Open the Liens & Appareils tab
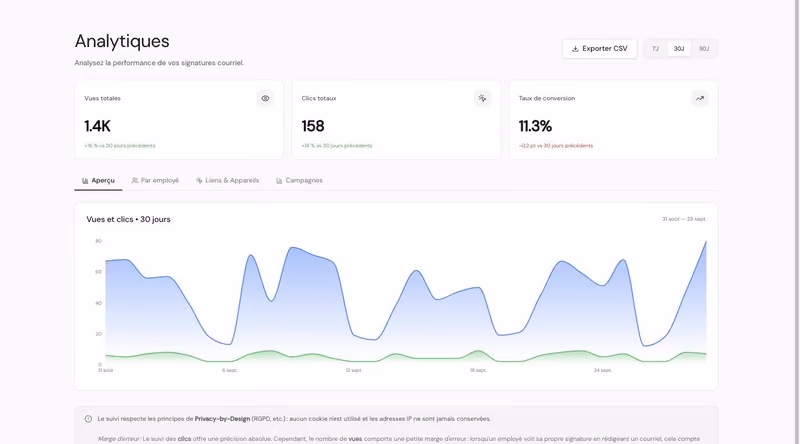Image resolution: width=800 pixels, height=444 pixels. click(228, 181)
